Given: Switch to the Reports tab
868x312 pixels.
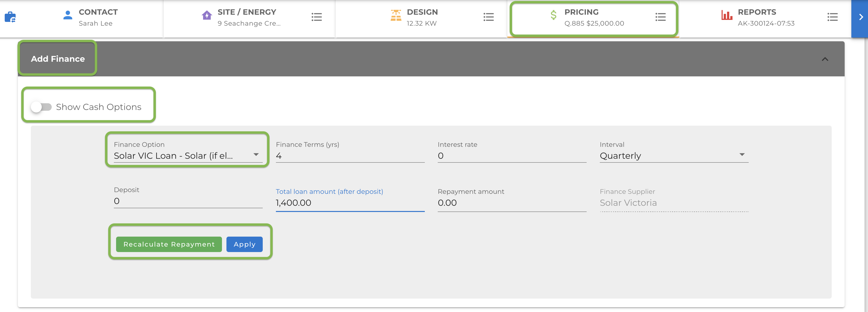Looking at the screenshot, I should click(765, 19).
